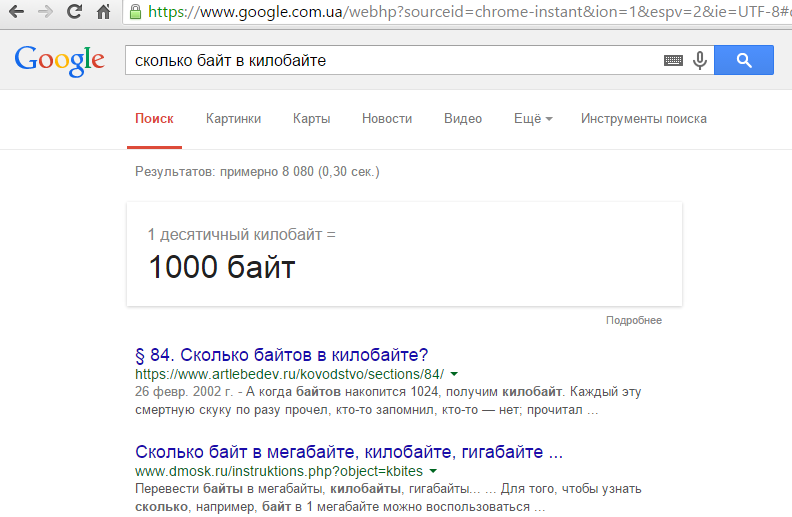The height and width of the screenshot is (517, 792).
Task: Reload the page with the refresh icon
Action: tap(74, 11)
